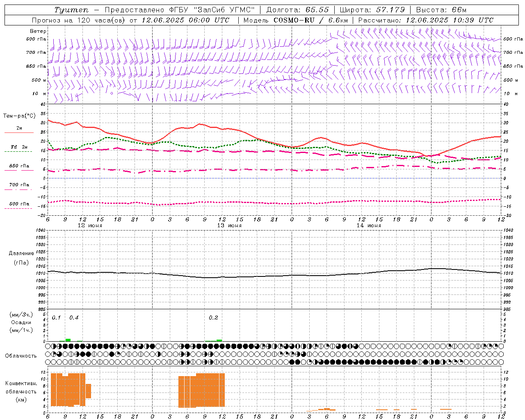Image resolution: width=525 pixels, height=420 pixels.
Task: Select the Высота: 66м elevation text
Action: [x=441, y=10]
